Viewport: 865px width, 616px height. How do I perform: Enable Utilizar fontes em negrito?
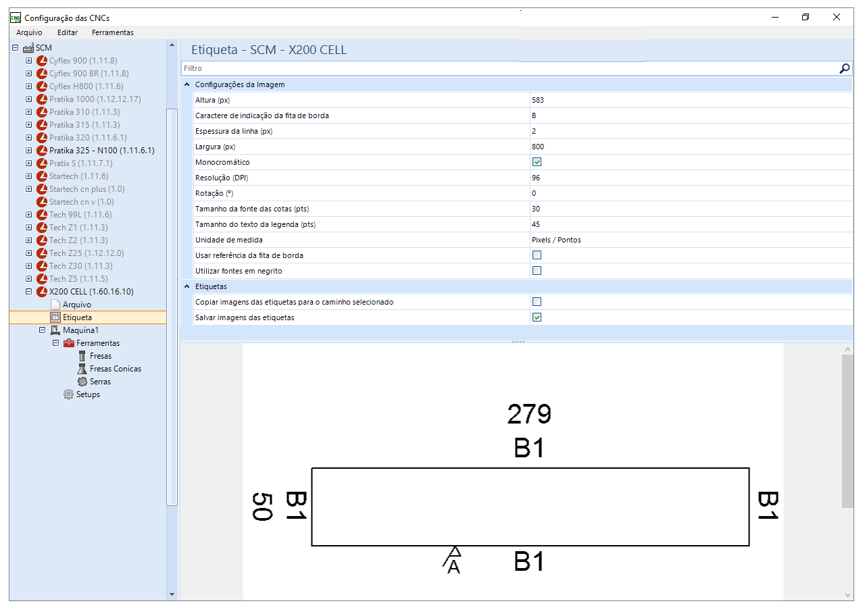click(x=537, y=271)
